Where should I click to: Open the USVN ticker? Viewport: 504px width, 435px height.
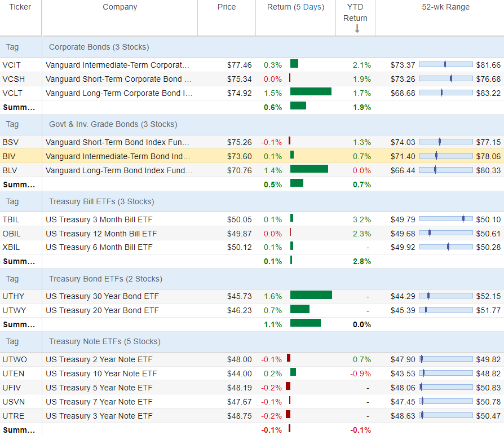tap(14, 402)
